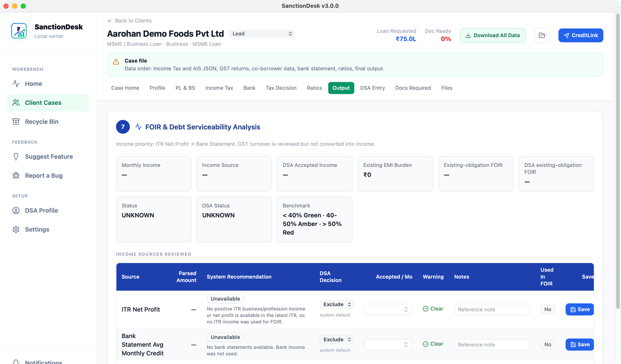Click Accepted / Mo stepper for ITR Net Profit
Viewport: 621px width, 364px height.
pyautogui.click(x=406, y=309)
